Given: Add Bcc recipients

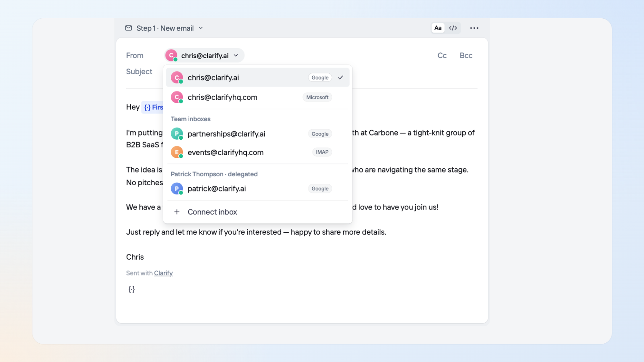Looking at the screenshot, I should pyautogui.click(x=466, y=55).
